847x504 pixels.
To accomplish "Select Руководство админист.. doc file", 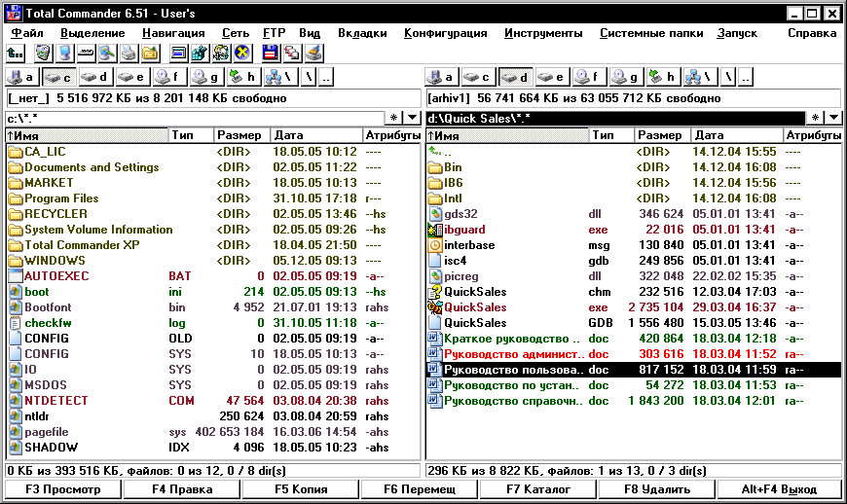I will (x=634, y=354).
